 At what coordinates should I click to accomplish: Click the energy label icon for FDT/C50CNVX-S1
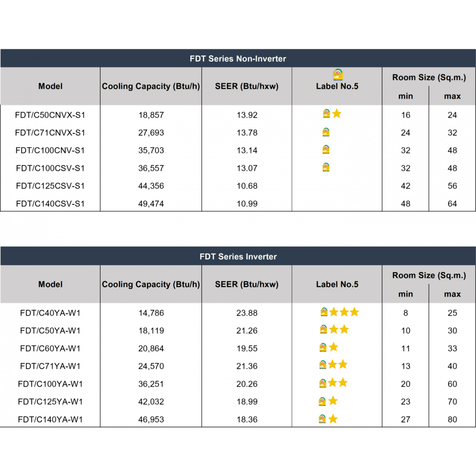(x=326, y=114)
